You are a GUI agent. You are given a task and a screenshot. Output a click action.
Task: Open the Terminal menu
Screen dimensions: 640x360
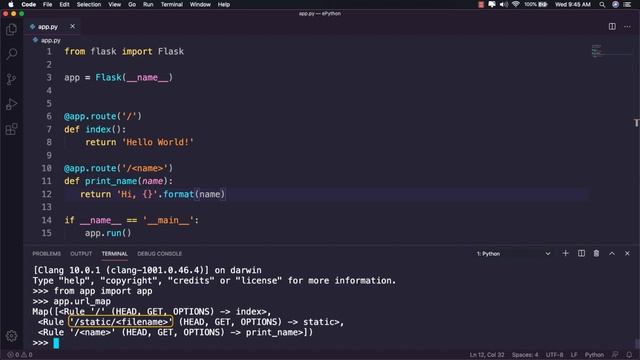click(171, 4)
